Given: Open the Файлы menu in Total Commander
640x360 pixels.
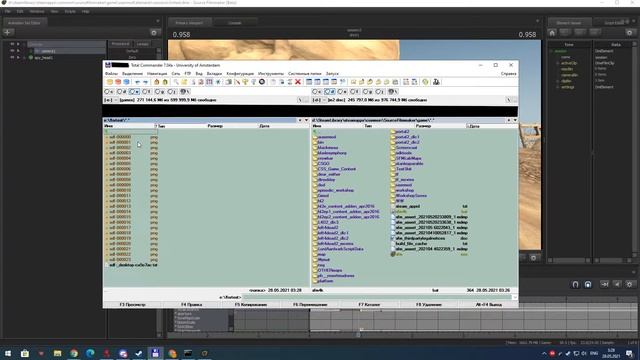Looking at the screenshot, I should pos(111,74).
